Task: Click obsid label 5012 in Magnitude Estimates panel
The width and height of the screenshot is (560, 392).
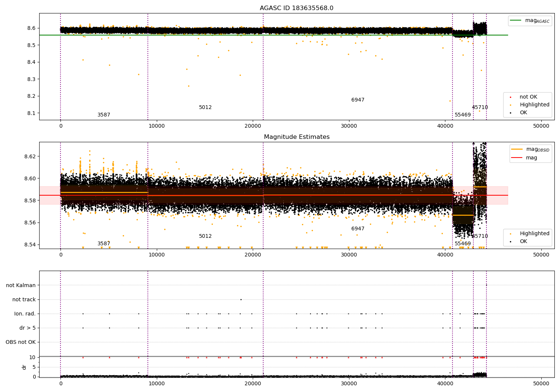Action: coord(205,236)
